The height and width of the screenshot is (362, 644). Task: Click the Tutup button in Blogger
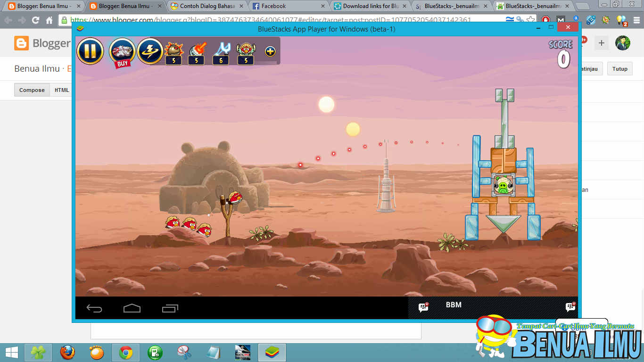(620, 68)
